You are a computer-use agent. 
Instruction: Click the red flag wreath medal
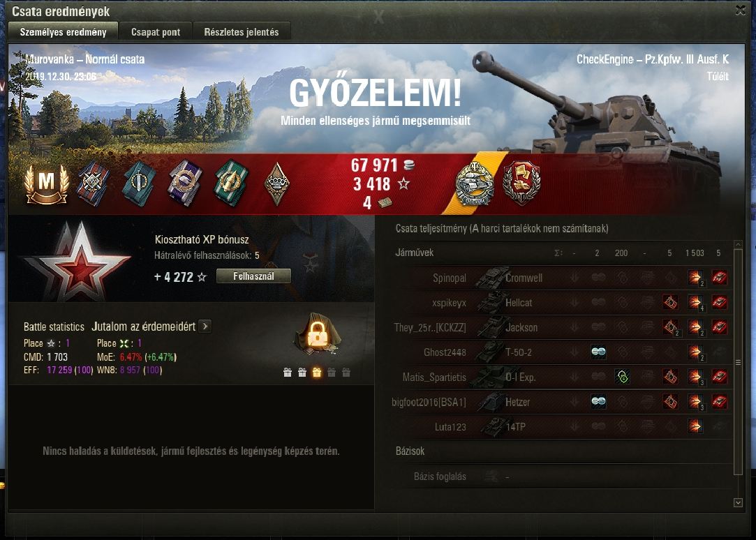[521, 183]
